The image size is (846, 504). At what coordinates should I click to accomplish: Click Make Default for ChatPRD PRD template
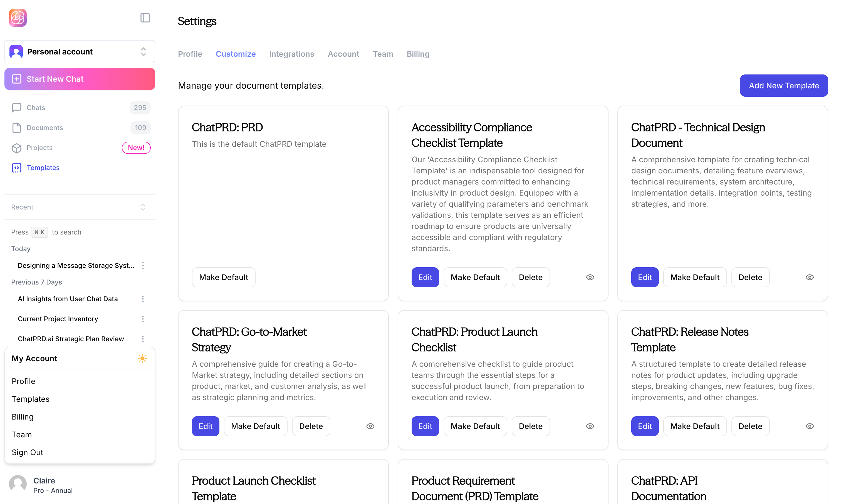point(223,277)
